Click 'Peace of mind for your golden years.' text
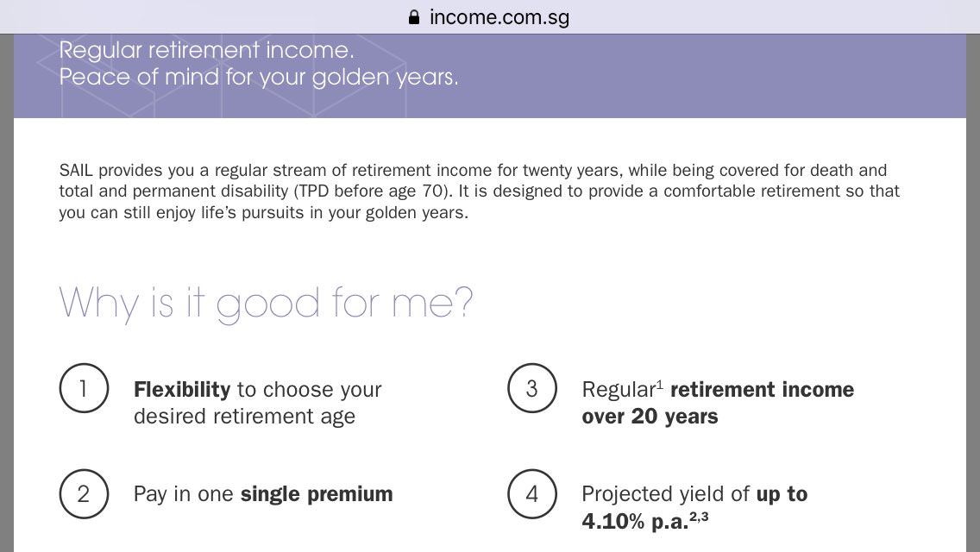This screenshot has width=980, height=552. (258, 77)
